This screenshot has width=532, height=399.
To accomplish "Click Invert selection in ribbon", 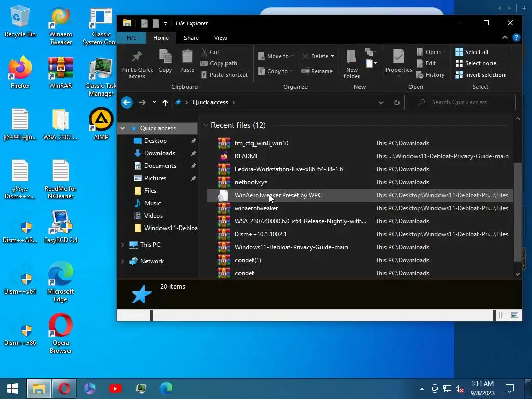I will [481, 75].
